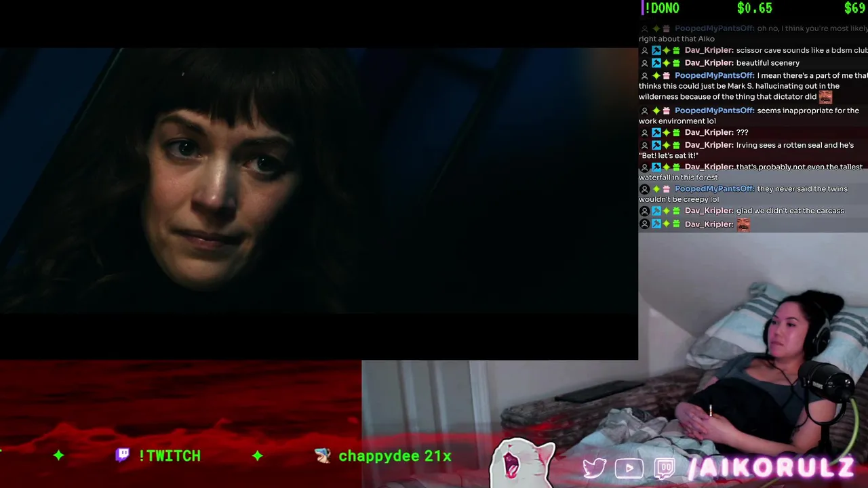Click the purple Twitch logo next to !TWITCH
This screenshot has width=868, height=488.
[x=123, y=455]
